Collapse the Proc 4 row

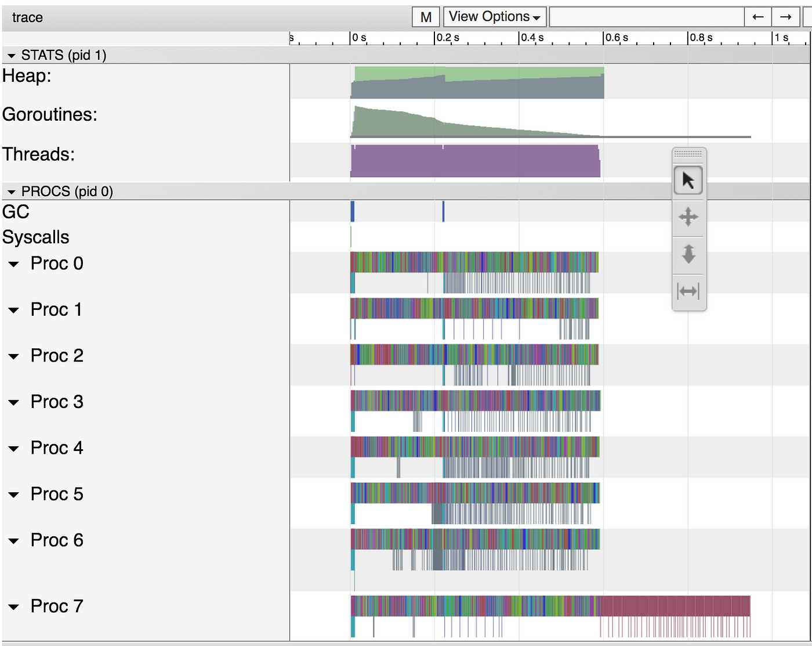point(13,449)
